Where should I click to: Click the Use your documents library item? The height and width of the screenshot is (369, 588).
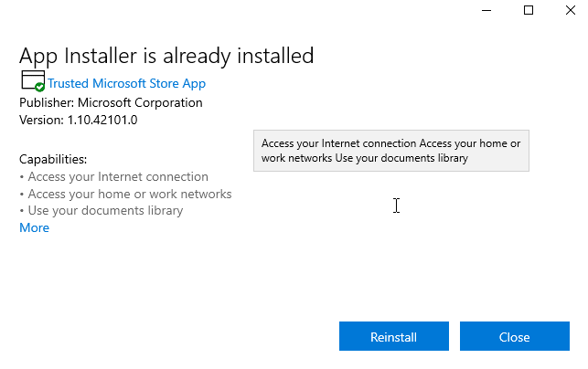[105, 210]
